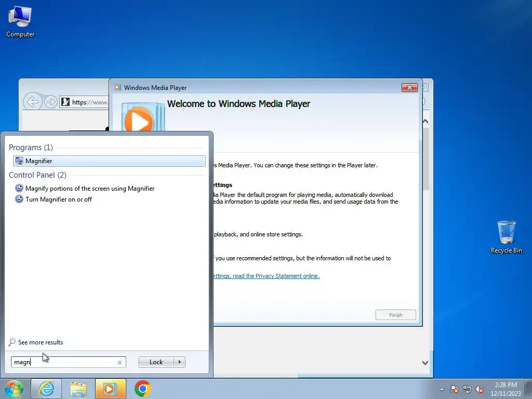Click the Windows Start orb

pyautogui.click(x=14, y=389)
